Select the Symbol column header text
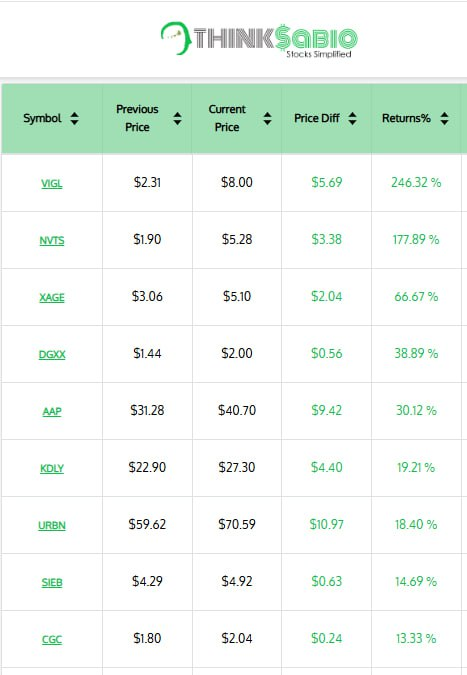Screen dimensions: 467x675 coord(42,118)
